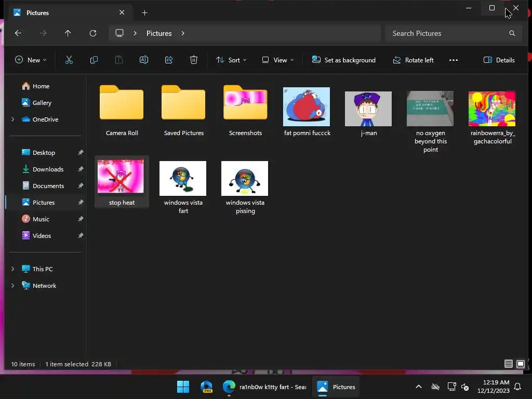This screenshot has height=399, width=532.
Task: Click the network display tray icon
Action: (451, 387)
